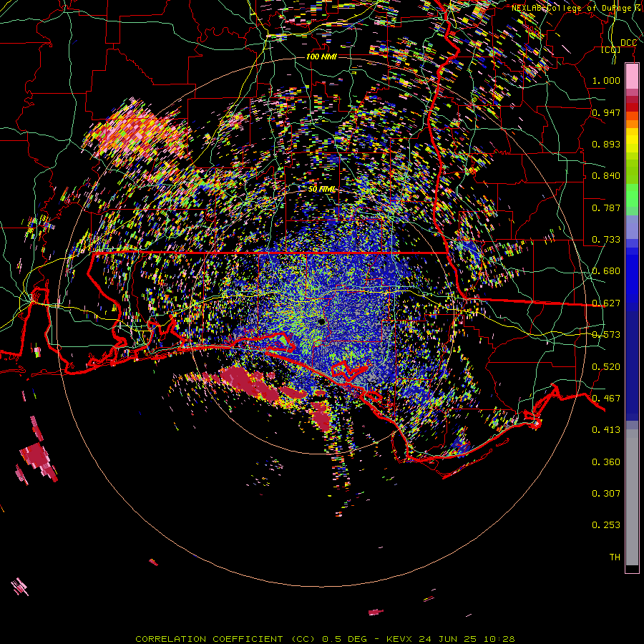Pick the red color bar segment above 0.947

[632, 107]
